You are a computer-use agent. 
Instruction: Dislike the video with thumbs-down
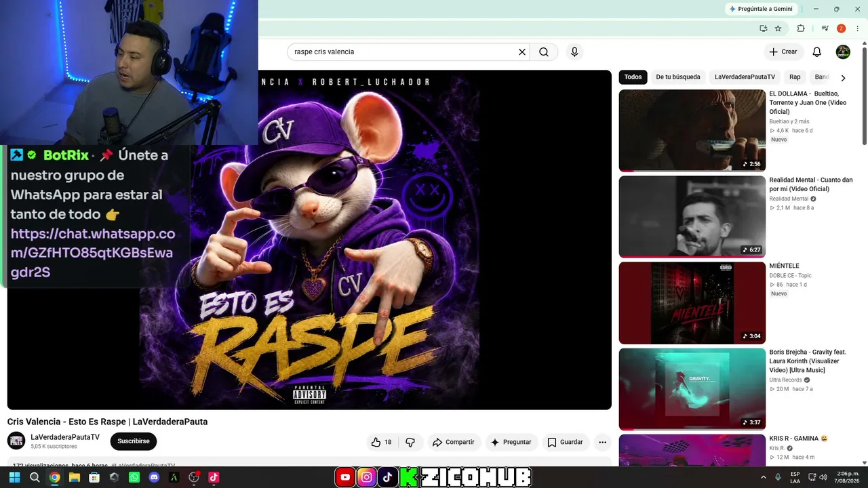pyautogui.click(x=410, y=442)
